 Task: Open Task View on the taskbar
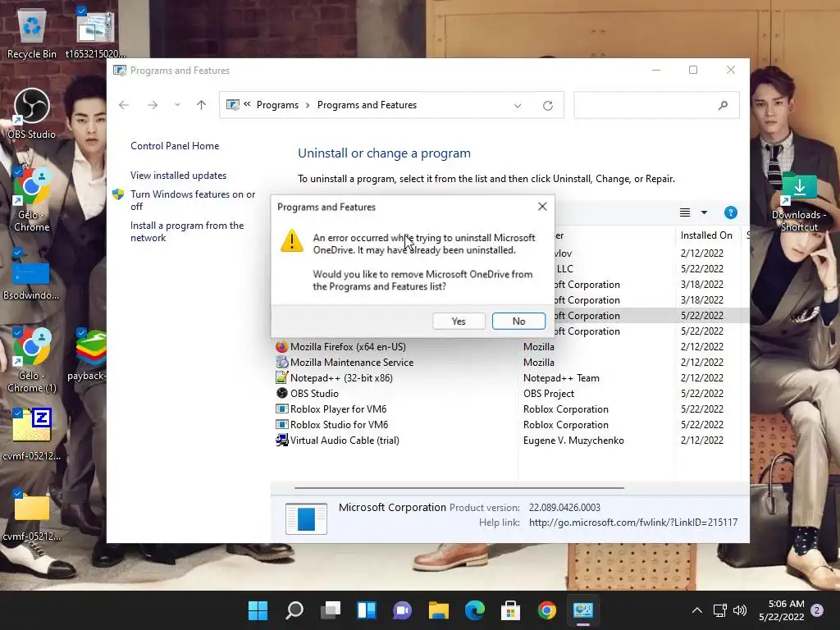point(331,610)
